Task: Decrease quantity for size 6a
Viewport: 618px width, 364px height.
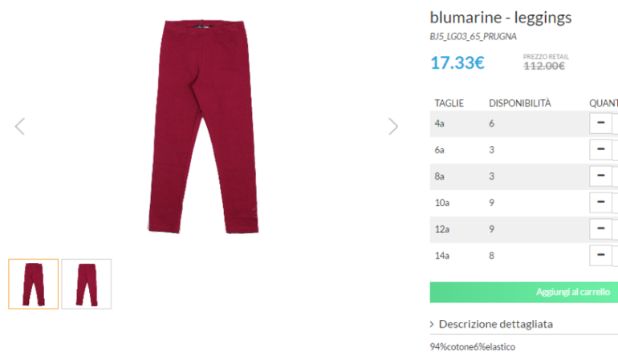Action: 600,149
